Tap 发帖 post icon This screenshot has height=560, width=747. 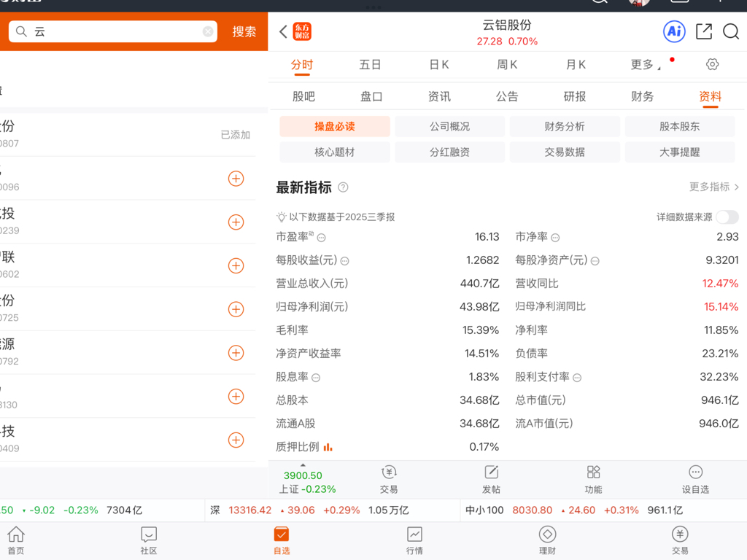[x=491, y=480]
